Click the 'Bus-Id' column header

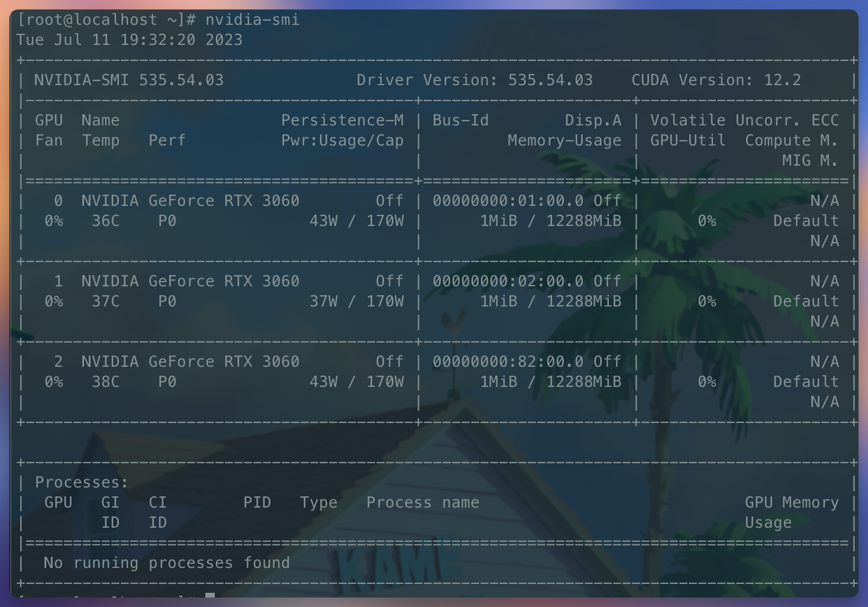point(461,120)
